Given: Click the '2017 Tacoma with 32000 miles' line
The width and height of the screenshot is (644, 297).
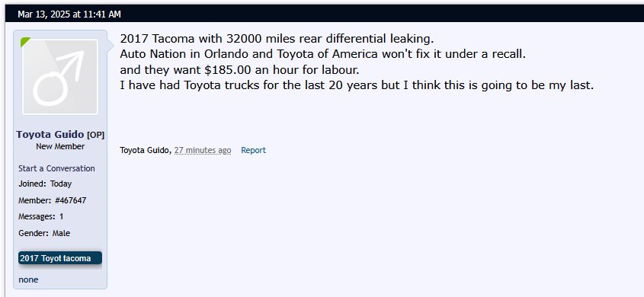Looking at the screenshot, I should (x=277, y=39).
